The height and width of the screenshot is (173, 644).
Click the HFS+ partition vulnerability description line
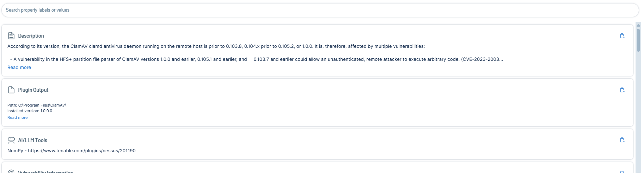[x=256, y=59]
